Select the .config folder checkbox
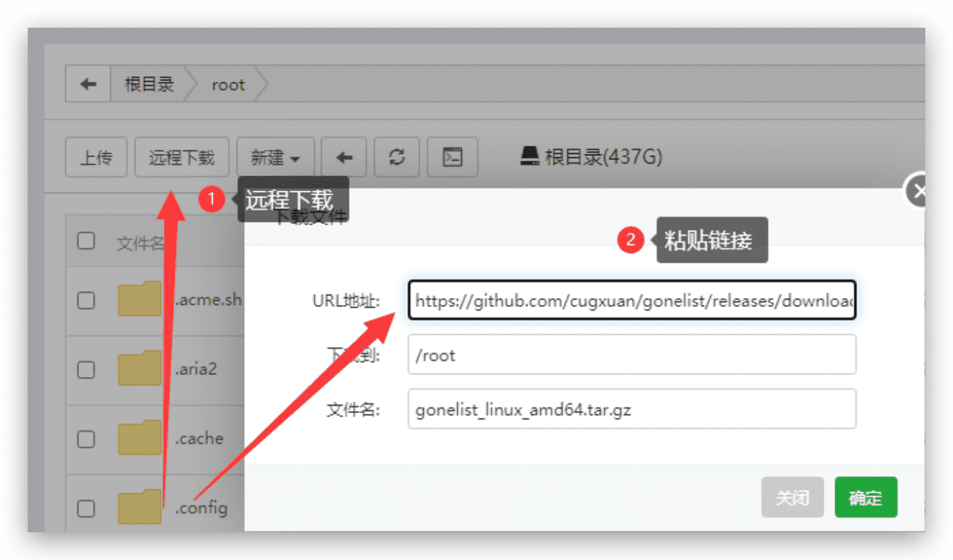The image size is (953, 560). tap(86, 509)
